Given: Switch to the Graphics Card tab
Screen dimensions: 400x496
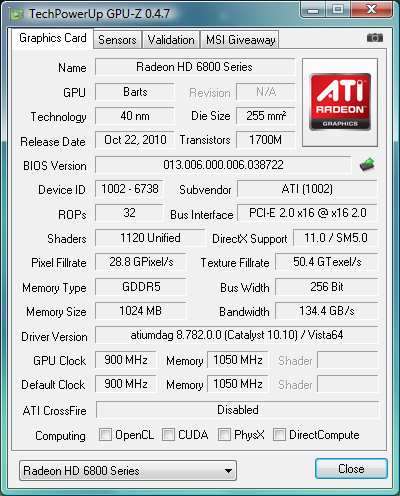Looking at the screenshot, I should pyautogui.click(x=53, y=38).
